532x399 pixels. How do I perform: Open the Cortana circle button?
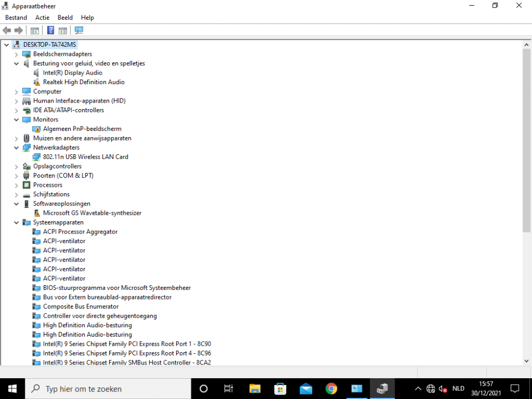tap(204, 388)
